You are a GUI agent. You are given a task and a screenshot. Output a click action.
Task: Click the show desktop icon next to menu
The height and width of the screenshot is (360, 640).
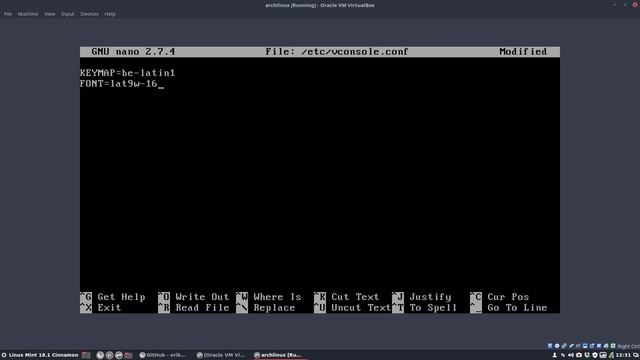[x=86, y=355]
